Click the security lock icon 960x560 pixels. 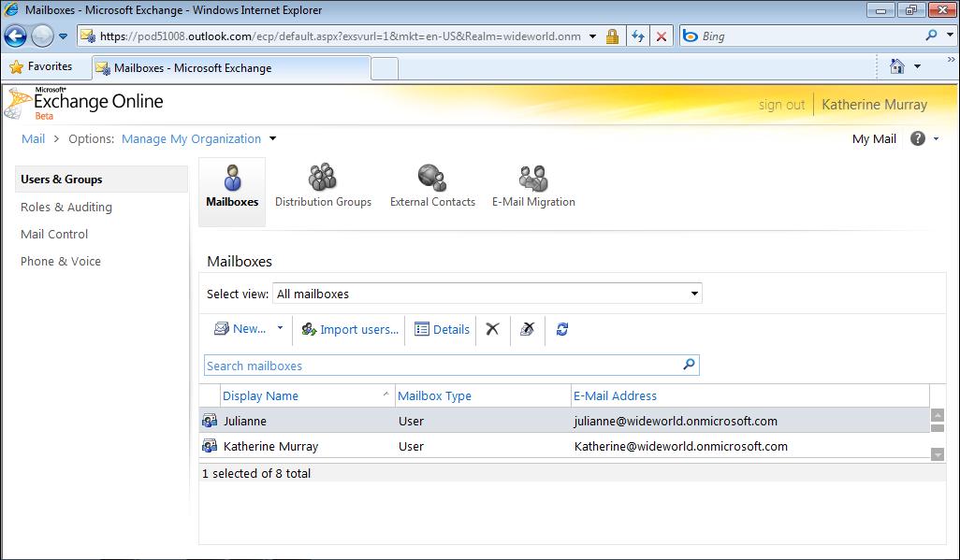click(x=612, y=36)
